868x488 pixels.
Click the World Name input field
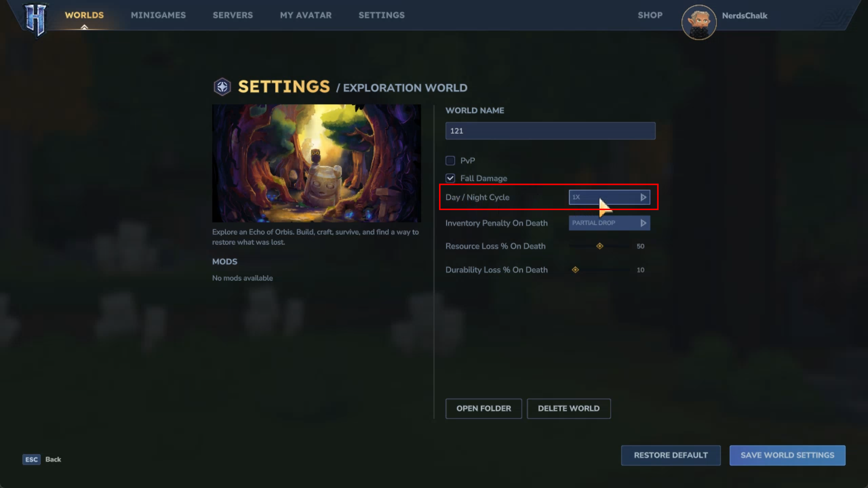550,131
